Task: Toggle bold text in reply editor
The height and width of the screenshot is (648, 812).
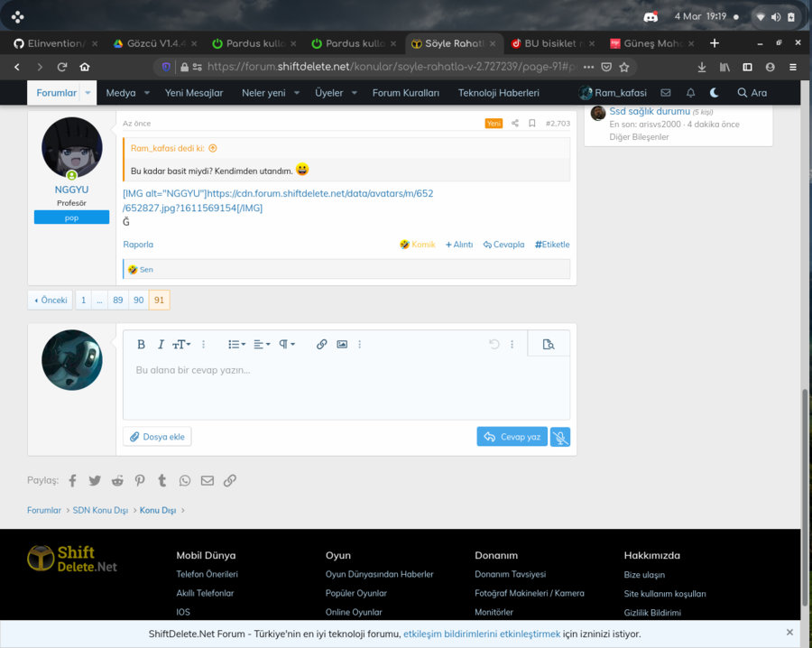Action: [141, 345]
